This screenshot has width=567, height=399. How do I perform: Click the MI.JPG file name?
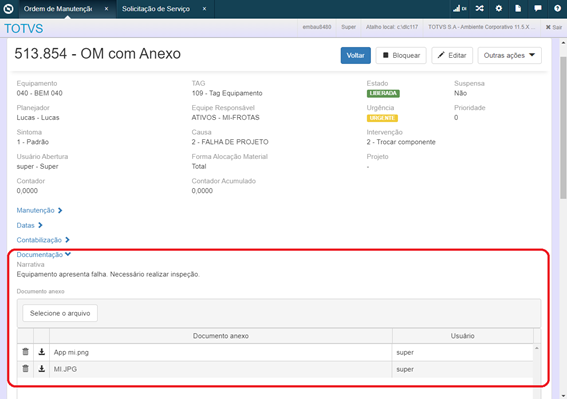(65, 369)
